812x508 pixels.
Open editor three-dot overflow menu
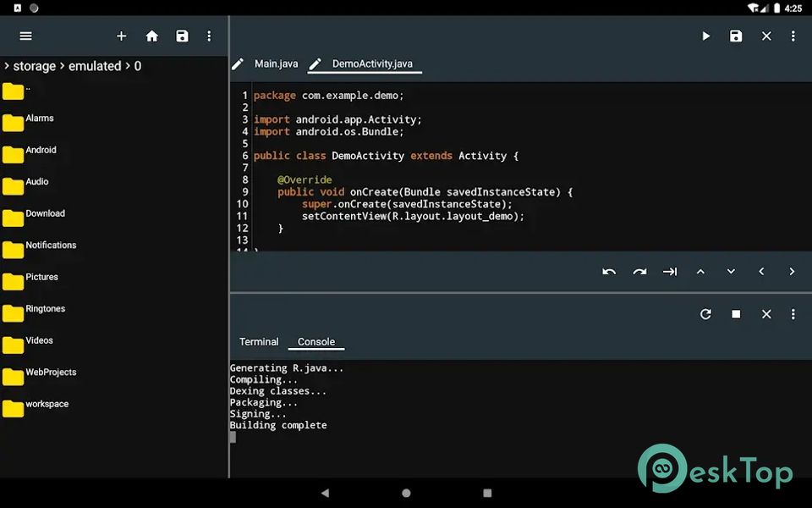(x=793, y=36)
